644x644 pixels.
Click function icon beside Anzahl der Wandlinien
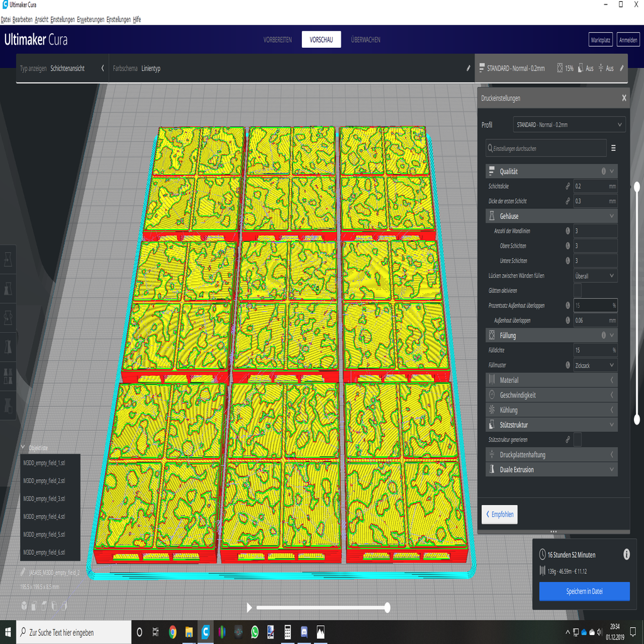coord(568,231)
